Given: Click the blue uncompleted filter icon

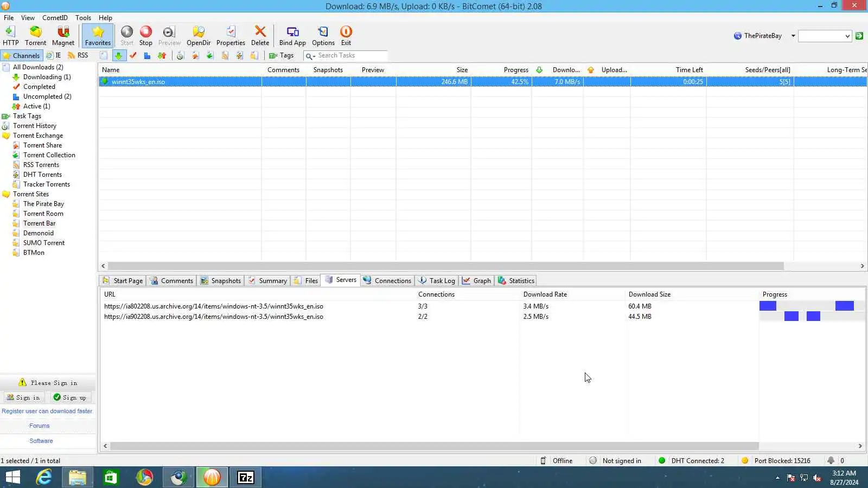Looking at the screenshot, I should click(x=147, y=55).
